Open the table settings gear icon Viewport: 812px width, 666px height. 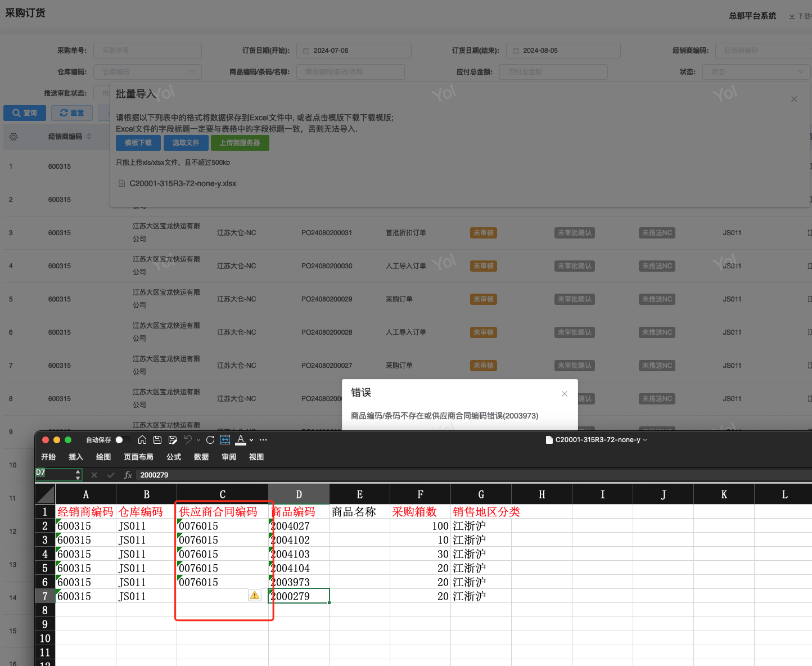click(13, 137)
